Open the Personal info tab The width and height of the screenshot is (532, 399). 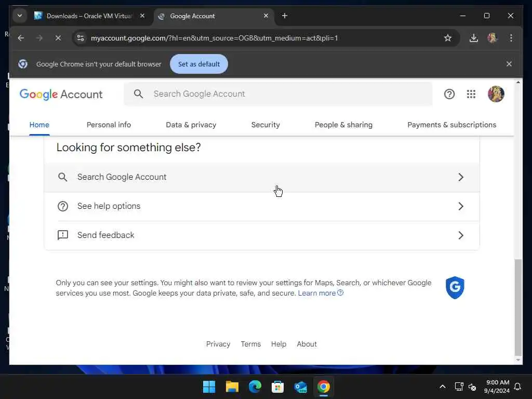(109, 125)
